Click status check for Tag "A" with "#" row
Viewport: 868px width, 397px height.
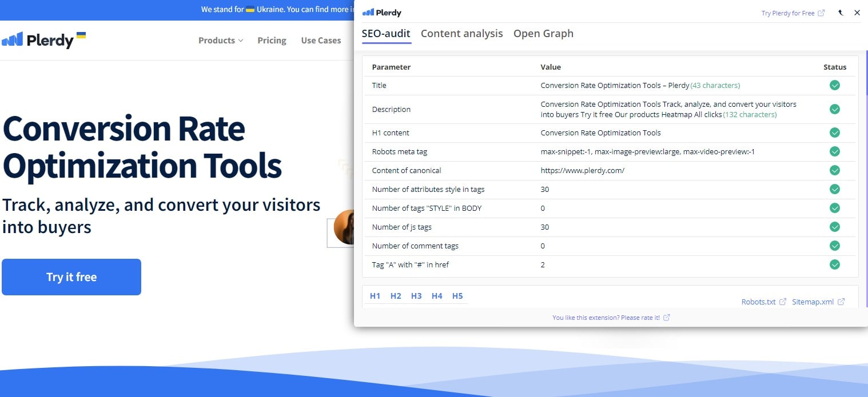pos(835,264)
